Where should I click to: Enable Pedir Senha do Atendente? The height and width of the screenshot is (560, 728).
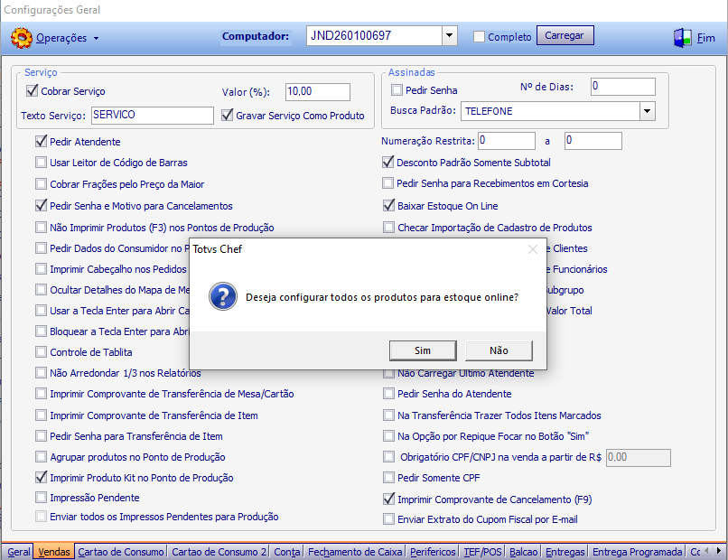tap(388, 394)
